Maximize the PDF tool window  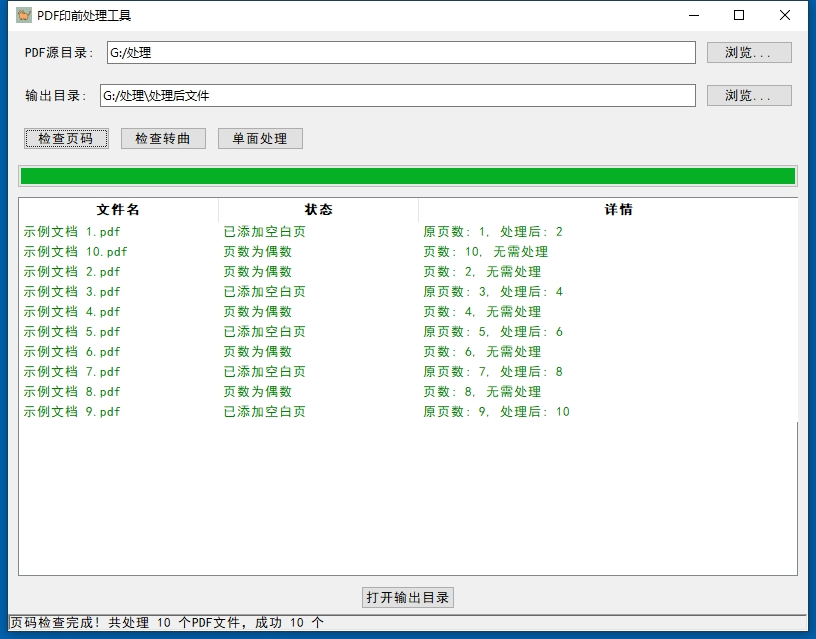[739, 15]
